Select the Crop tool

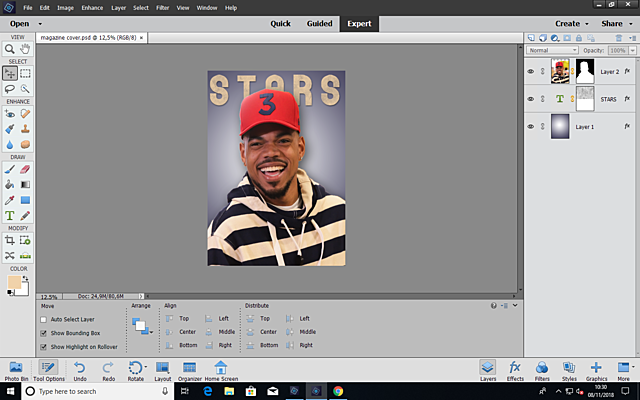point(9,240)
